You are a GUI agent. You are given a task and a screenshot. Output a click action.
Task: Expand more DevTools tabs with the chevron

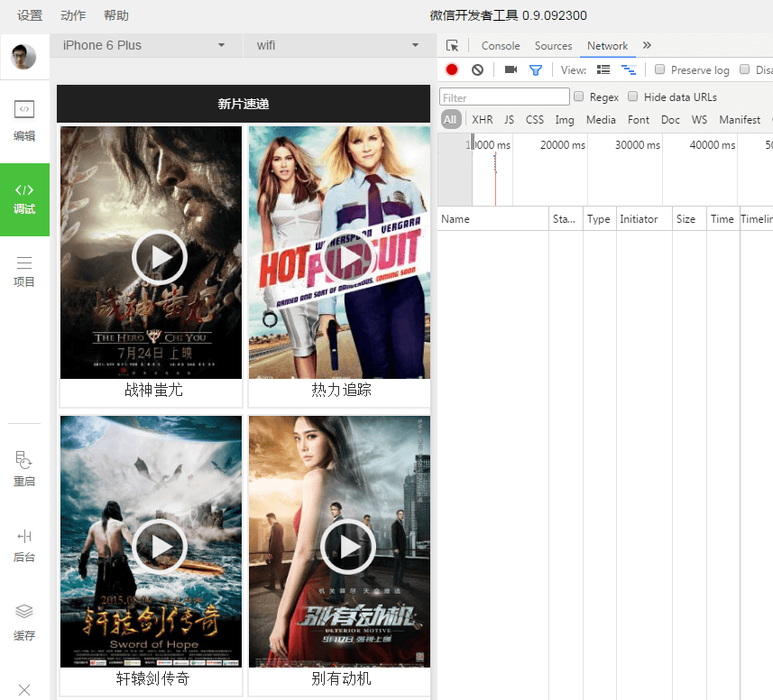[x=647, y=45]
